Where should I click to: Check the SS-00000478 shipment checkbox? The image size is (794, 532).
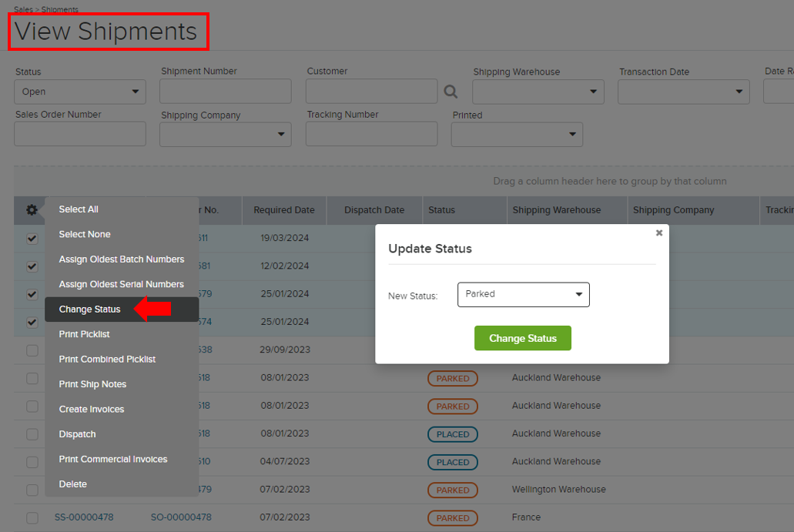point(31,517)
